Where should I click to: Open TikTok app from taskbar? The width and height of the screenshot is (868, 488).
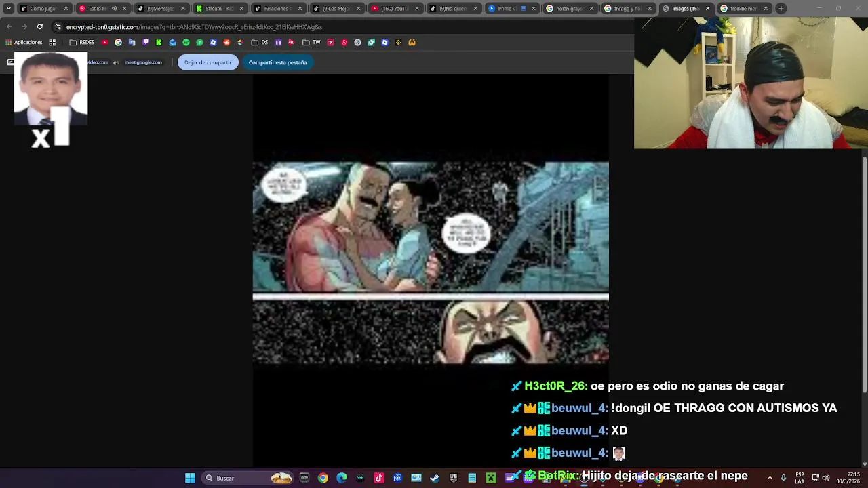click(379, 478)
